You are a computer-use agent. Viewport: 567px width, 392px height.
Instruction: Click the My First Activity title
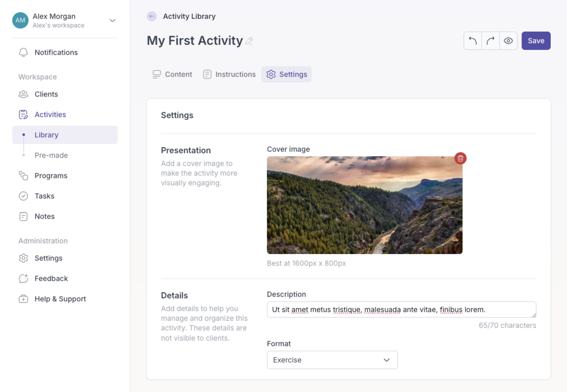click(x=195, y=41)
